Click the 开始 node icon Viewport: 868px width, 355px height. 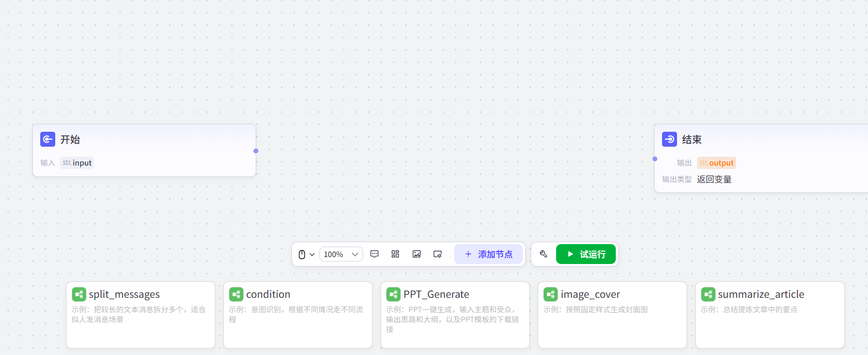coord(48,139)
